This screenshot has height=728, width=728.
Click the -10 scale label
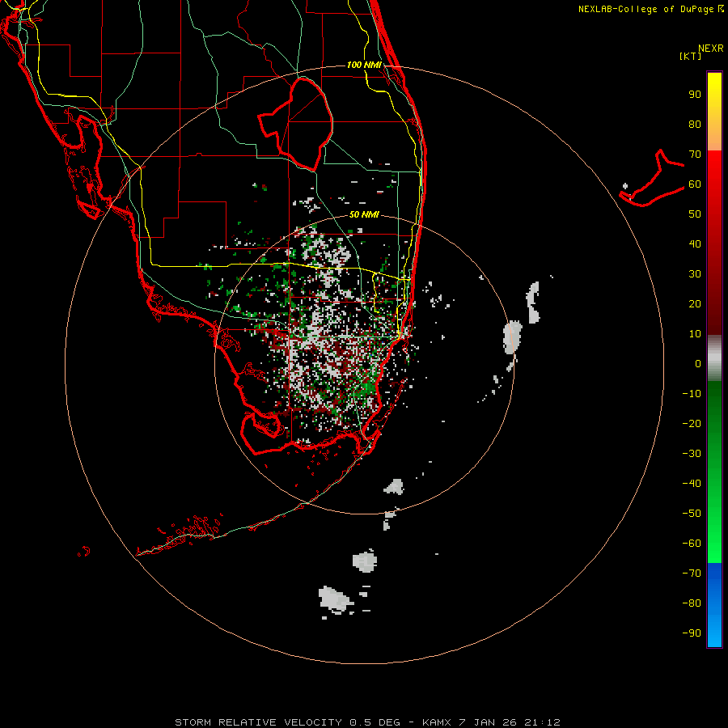(692, 394)
